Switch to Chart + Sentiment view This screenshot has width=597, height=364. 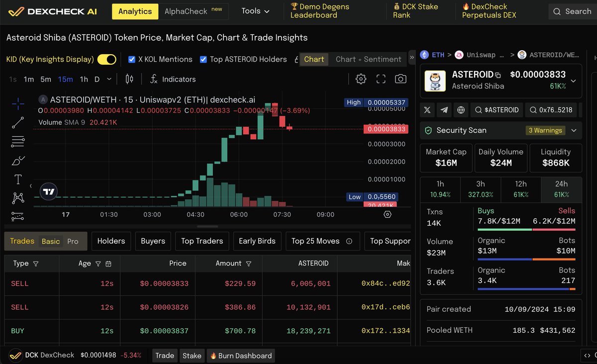coord(368,59)
